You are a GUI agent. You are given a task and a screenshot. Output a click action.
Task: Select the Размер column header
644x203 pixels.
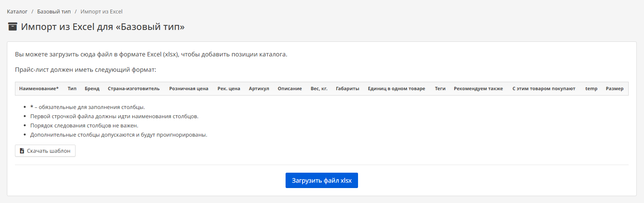pos(614,89)
